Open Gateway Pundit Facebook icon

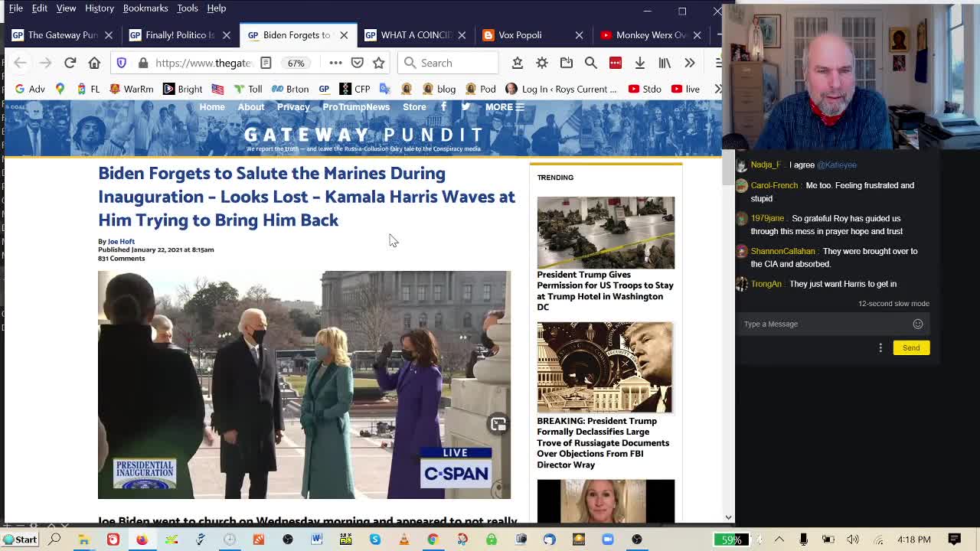click(443, 107)
